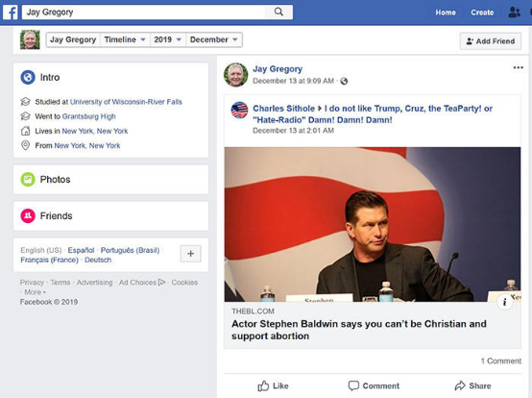
Task: Open the Timeline dropdown
Action: [x=125, y=39]
